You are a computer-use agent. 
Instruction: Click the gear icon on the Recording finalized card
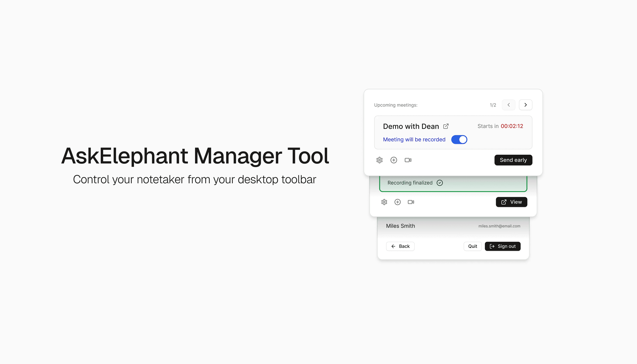(x=384, y=202)
